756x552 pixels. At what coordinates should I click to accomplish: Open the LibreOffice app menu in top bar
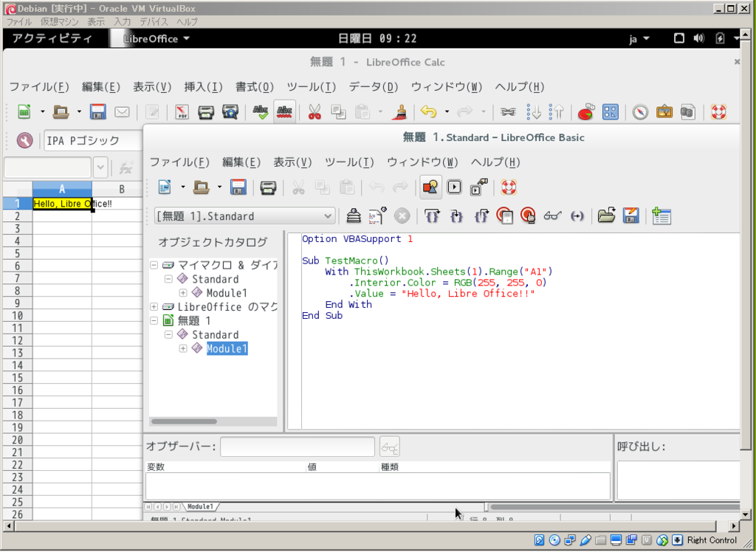click(x=155, y=38)
